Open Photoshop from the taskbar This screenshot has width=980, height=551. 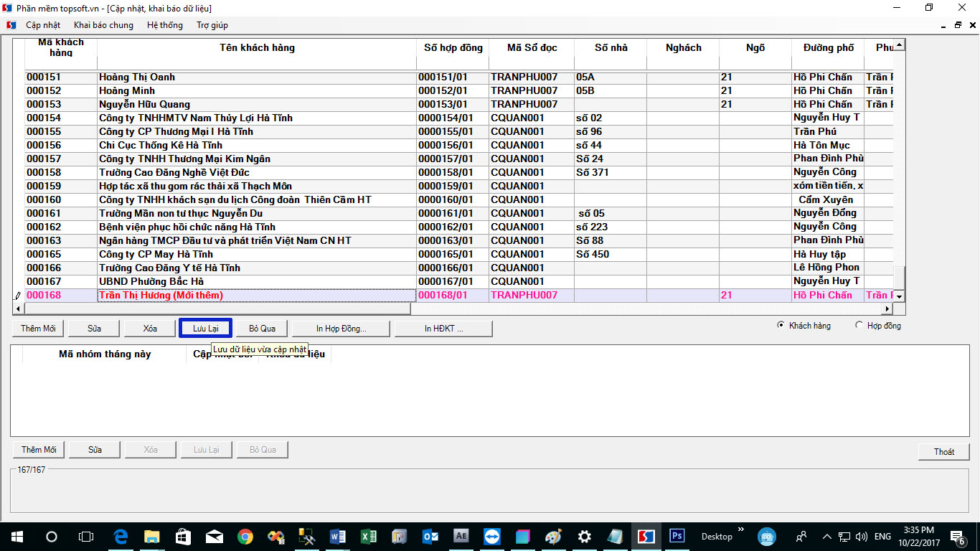click(677, 537)
